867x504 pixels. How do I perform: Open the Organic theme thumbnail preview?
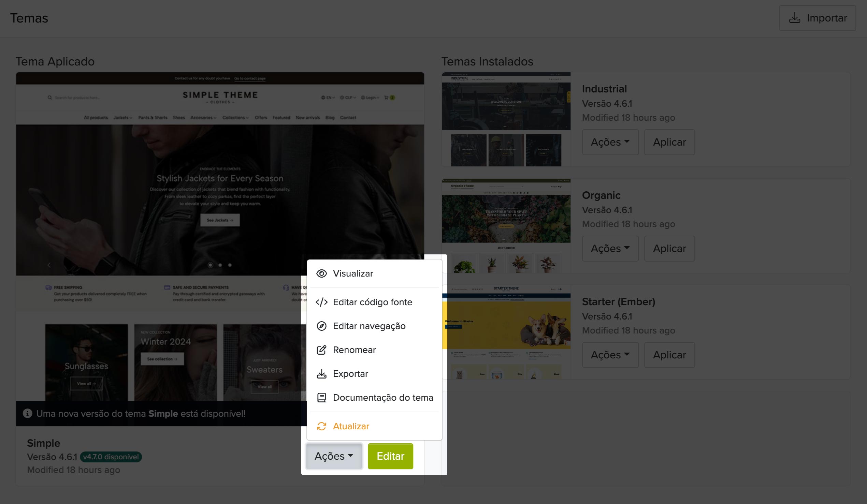tap(506, 226)
